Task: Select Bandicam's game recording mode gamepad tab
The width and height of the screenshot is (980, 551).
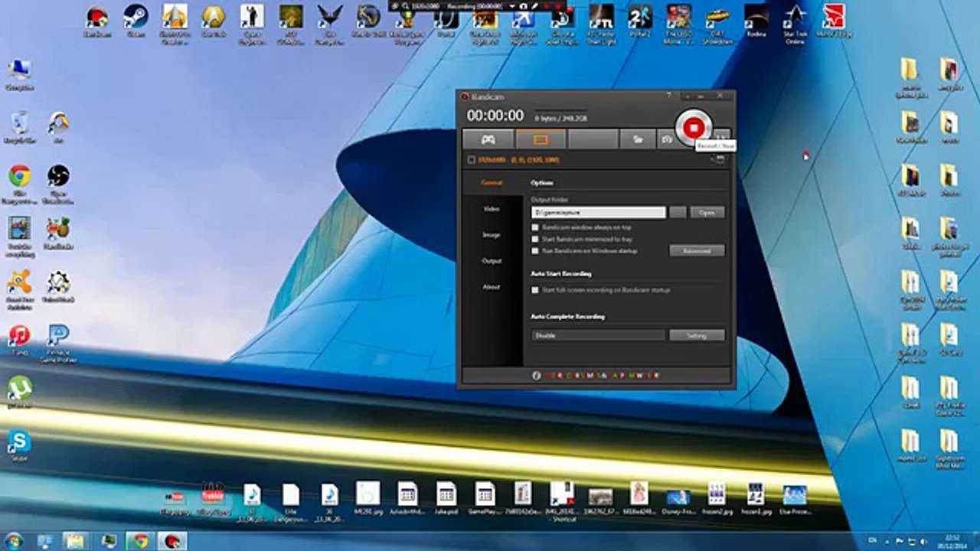Action: click(x=488, y=139)
